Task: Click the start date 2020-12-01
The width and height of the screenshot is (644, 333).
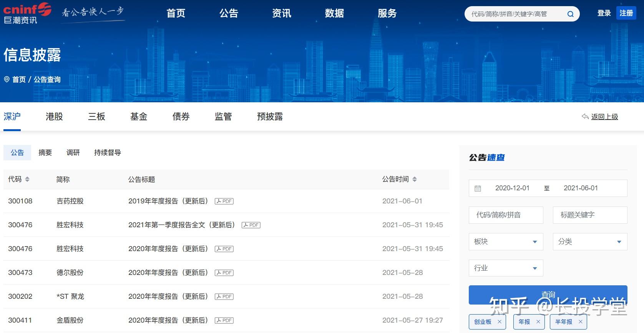Action: pyautogui.click(x=512, y=188)
